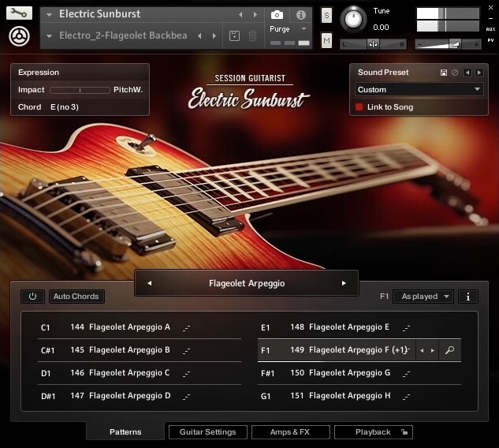499x448 pixels.
Task: Toggle the PV button
Action: [490, 40]
